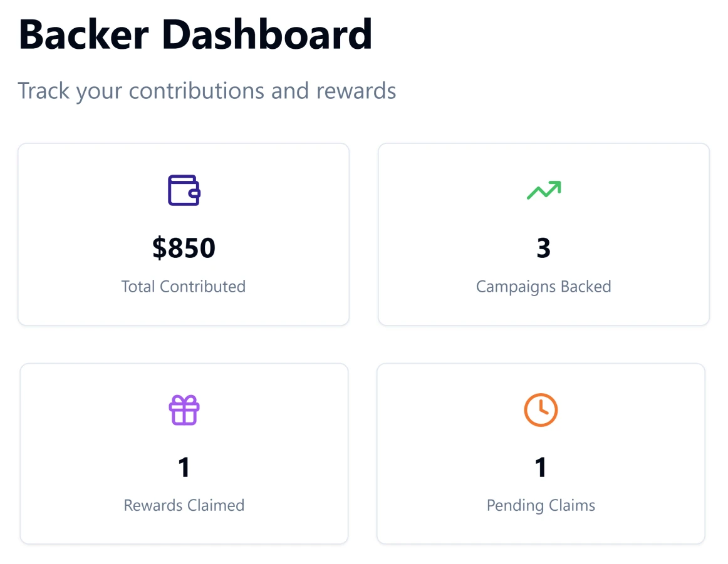Viewport: 728px width, 564px height.
Task: Click the $850 contribution amount
Action: click(x=184, y=248)
